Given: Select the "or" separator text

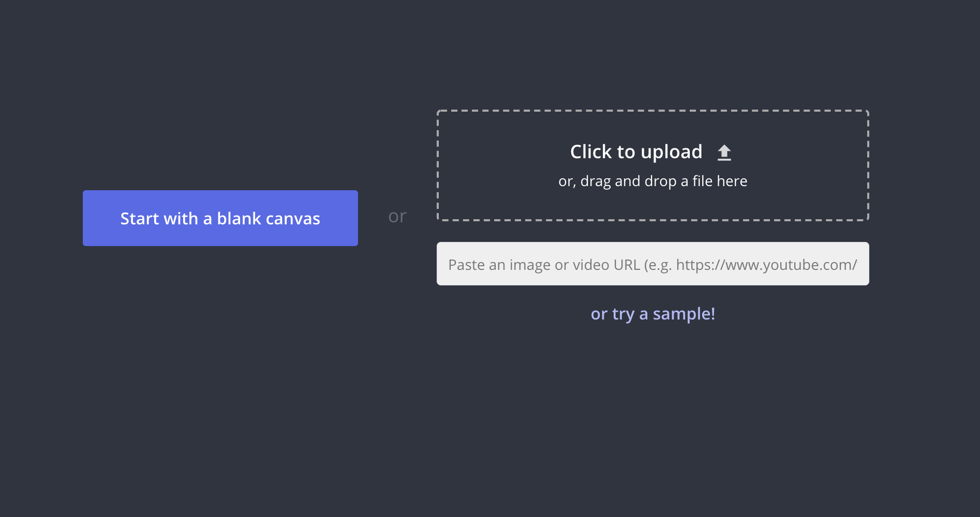Looking at the screenshot, I should tap(397, 217).
